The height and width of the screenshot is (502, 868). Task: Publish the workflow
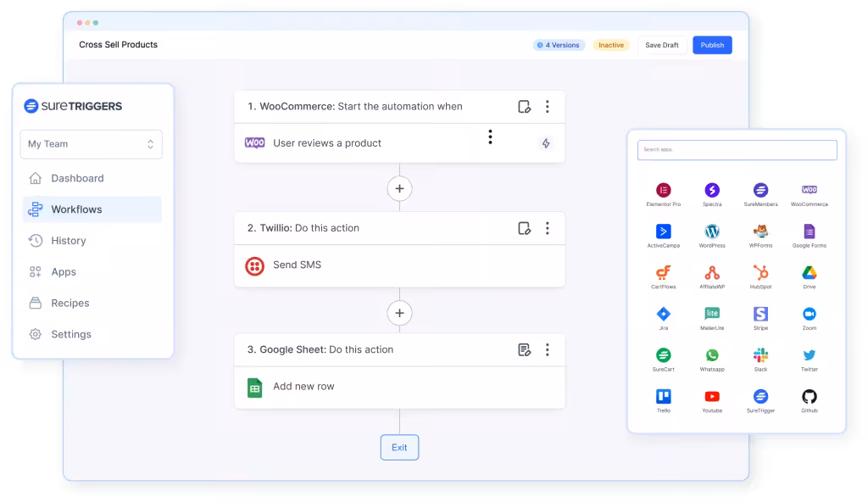tap(712, 44)
